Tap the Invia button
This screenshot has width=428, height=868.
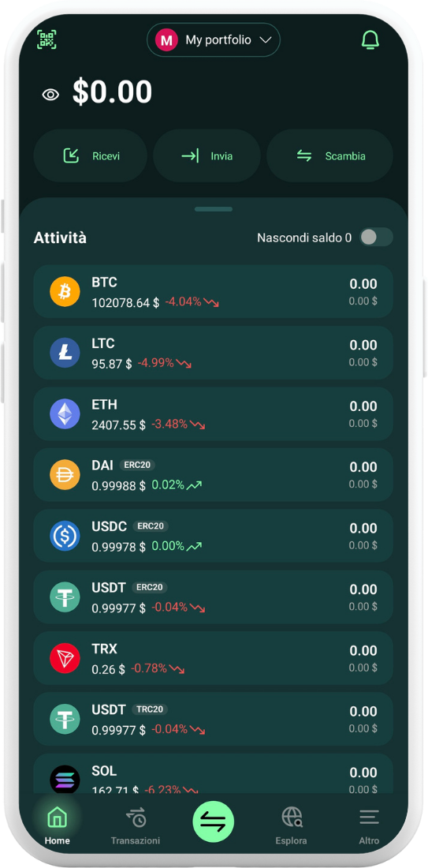coord(207,156)
